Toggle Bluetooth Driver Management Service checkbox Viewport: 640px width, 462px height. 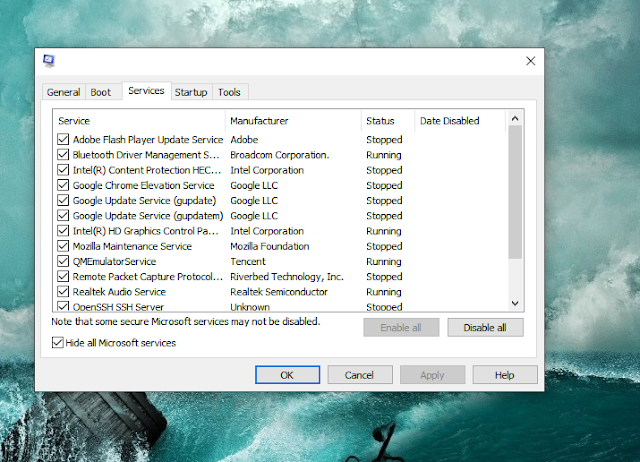(63, 155)
